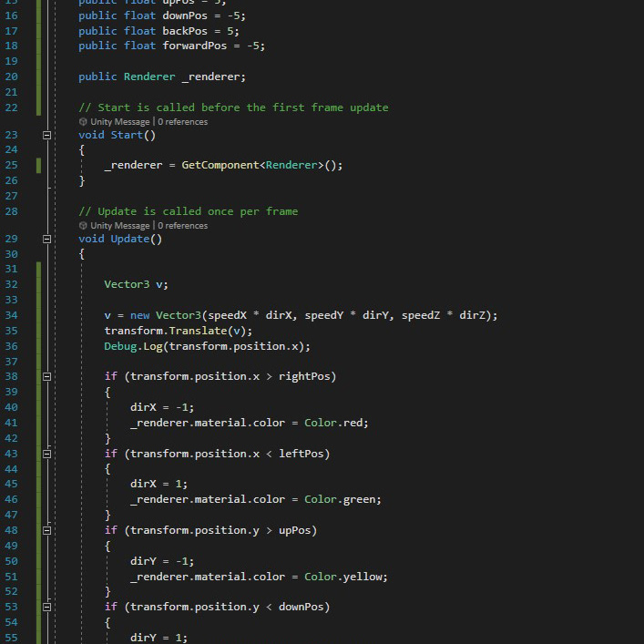Click 'yellow' in Color.yellow on line 51
644x644 pixels.
click(362, 578)
